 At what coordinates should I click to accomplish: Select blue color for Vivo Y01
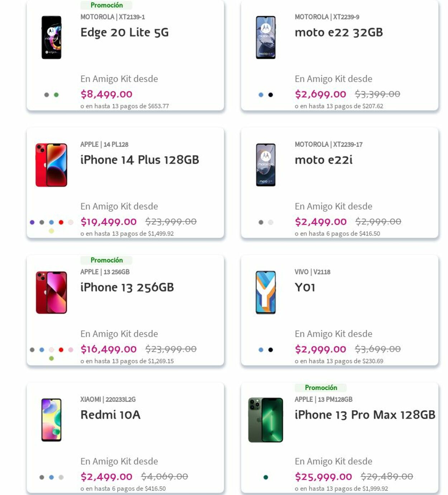tap(261, 350)
